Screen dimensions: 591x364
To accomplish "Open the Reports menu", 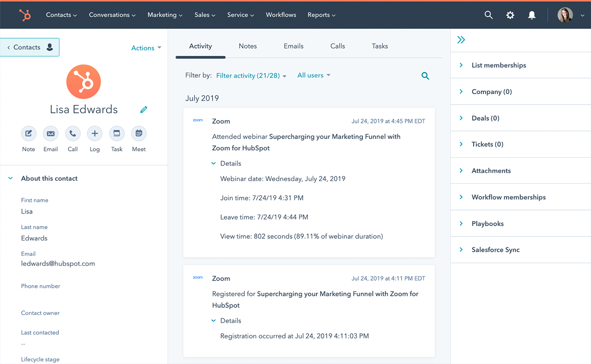I will click(322, 15).
